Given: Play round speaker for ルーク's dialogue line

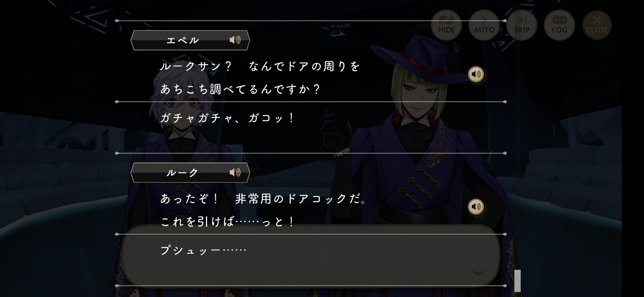Looking at the screenshot, I should (476, 207).
